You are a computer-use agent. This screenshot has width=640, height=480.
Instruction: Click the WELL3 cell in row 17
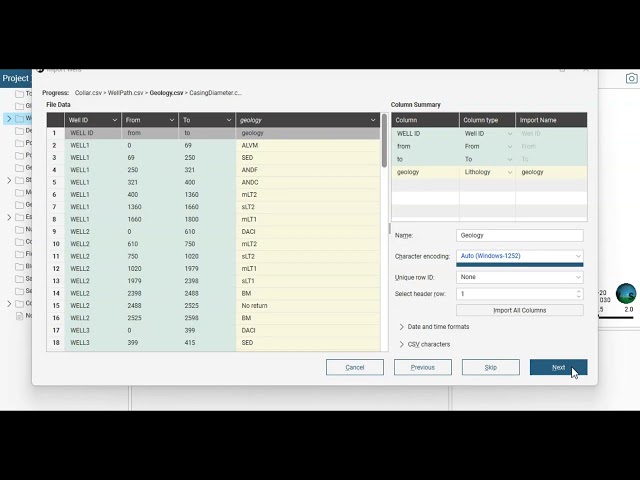click(x=93, y=330)
